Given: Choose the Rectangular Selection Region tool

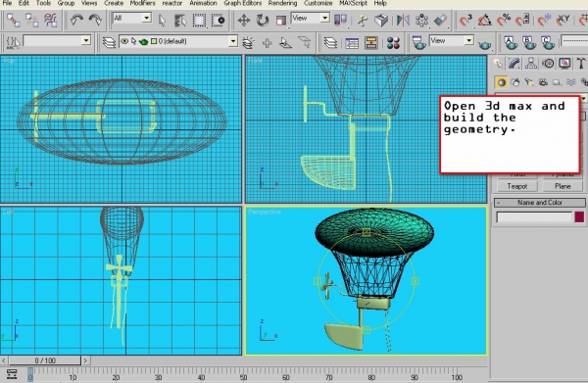Looking at the screenshot, I should click(199, 20).
